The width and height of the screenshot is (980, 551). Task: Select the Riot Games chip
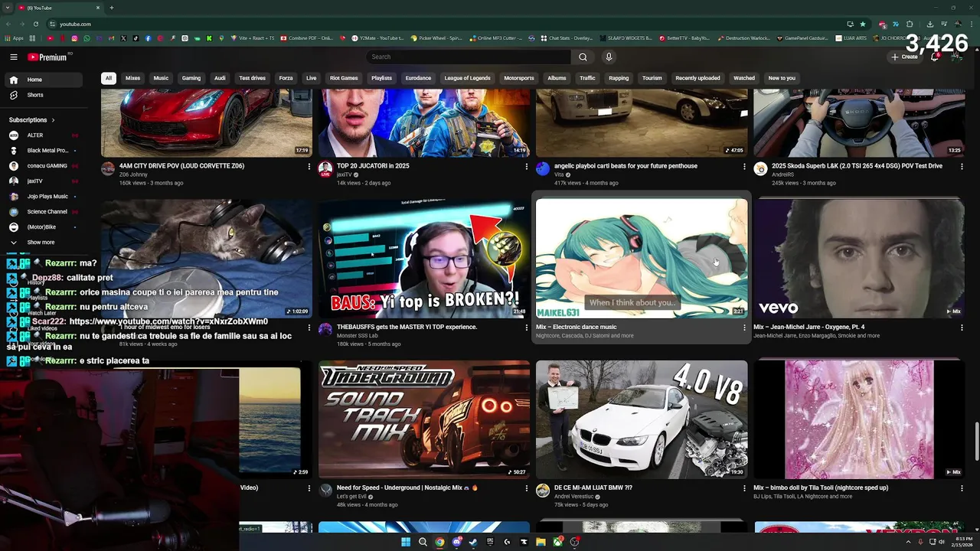pos(344,78)
